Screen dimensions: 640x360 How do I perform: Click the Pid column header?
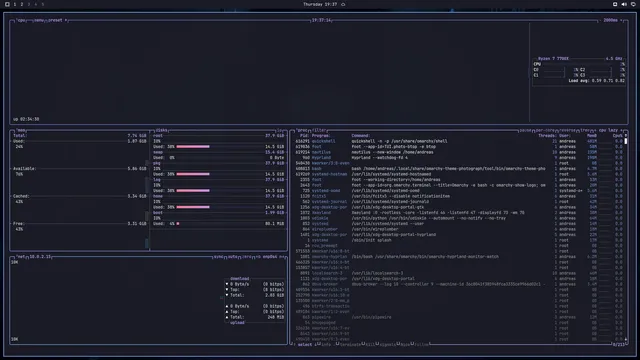click(304, 136)
